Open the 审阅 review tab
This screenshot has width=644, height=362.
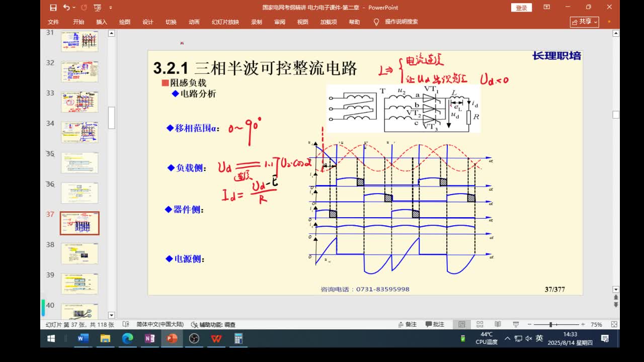[x=280, y=22]
